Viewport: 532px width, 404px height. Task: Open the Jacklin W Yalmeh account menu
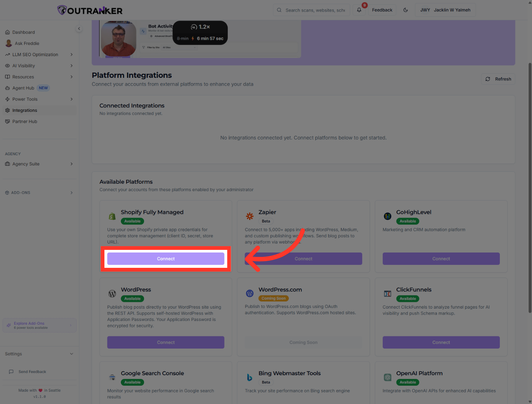pos(445,10)
